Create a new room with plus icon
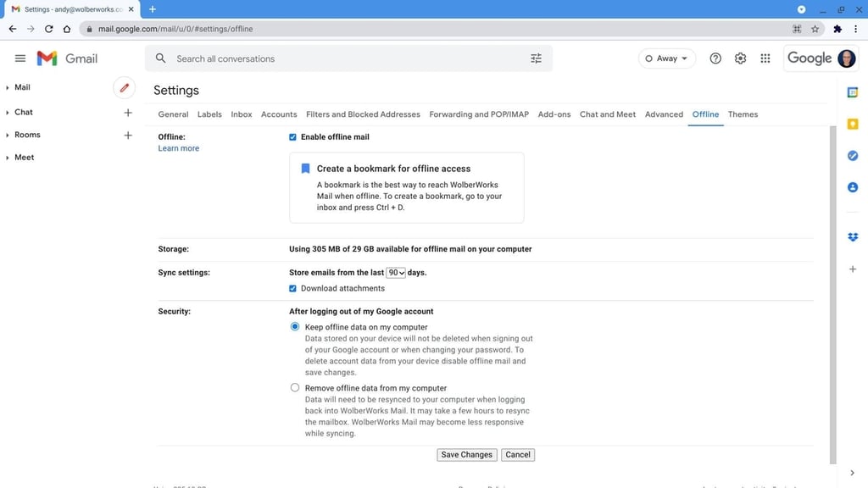The width and height of the screenshot is (868, 488). (128, 135)
